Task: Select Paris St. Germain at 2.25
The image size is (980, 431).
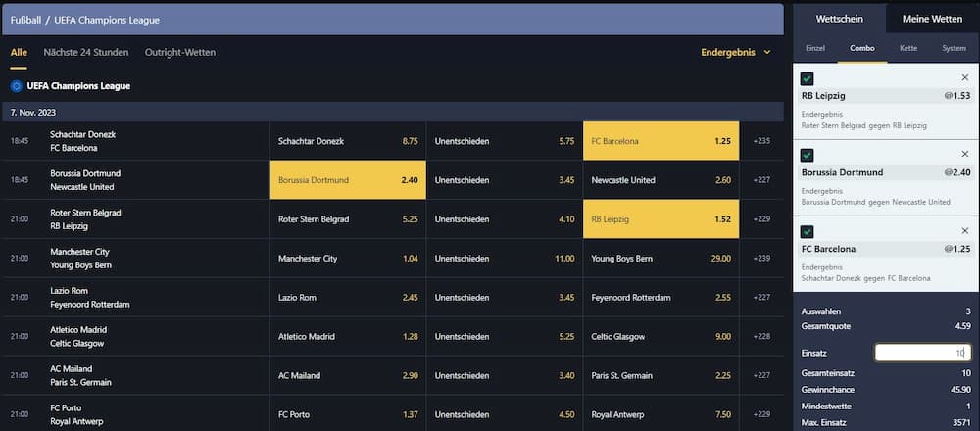Action: click(x=661, y=376)
